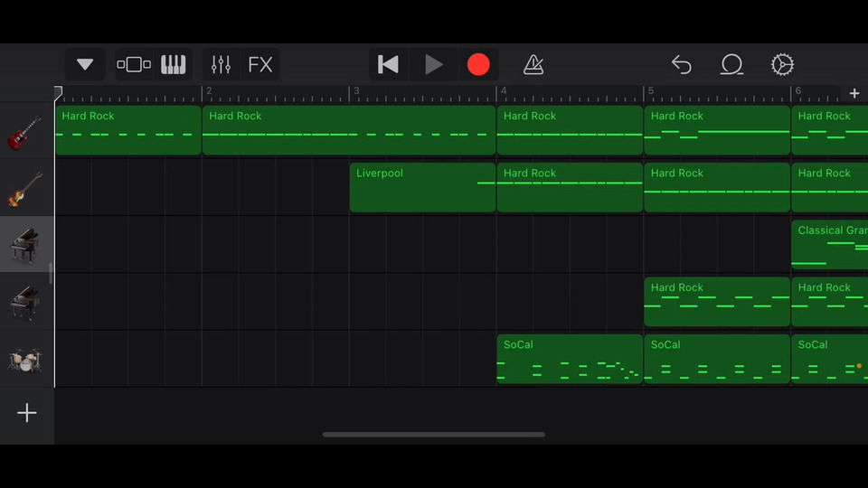Tap bar 3 on the timeline ruler
The height and width of the screenshot is (488, 868).
(x=356, y=93)
